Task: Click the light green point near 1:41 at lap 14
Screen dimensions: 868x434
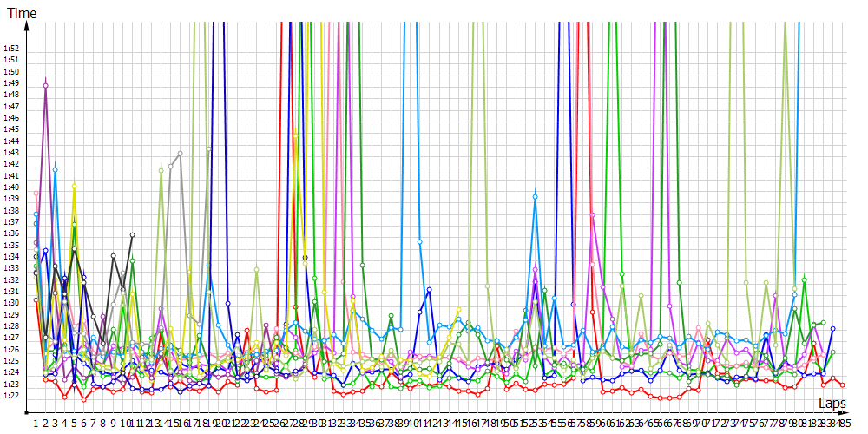Action: point(161,171)
